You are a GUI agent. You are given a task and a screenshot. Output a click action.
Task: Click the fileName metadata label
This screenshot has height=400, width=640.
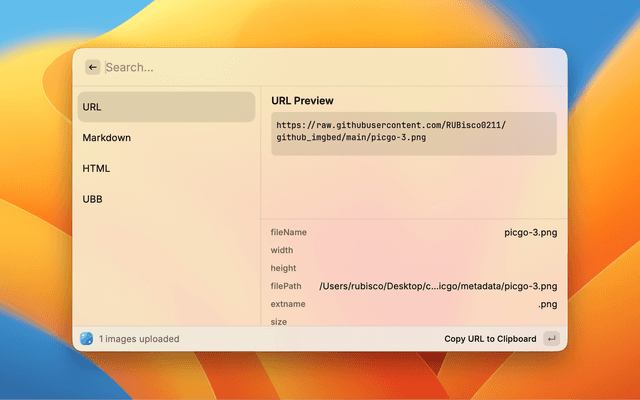click(x=288, y=232)
